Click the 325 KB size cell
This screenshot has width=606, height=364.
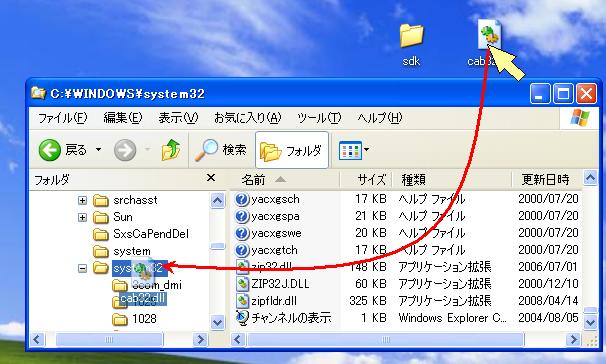pos(368,301)
